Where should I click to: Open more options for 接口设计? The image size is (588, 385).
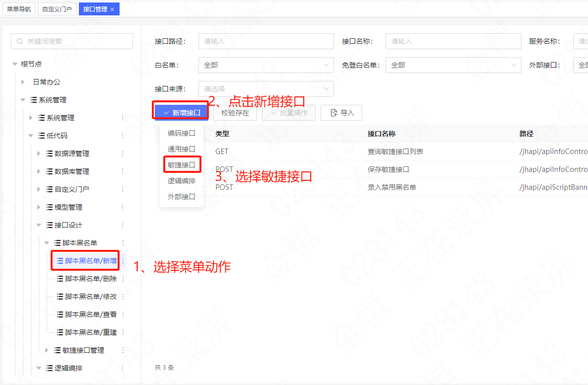coord(123,225)
